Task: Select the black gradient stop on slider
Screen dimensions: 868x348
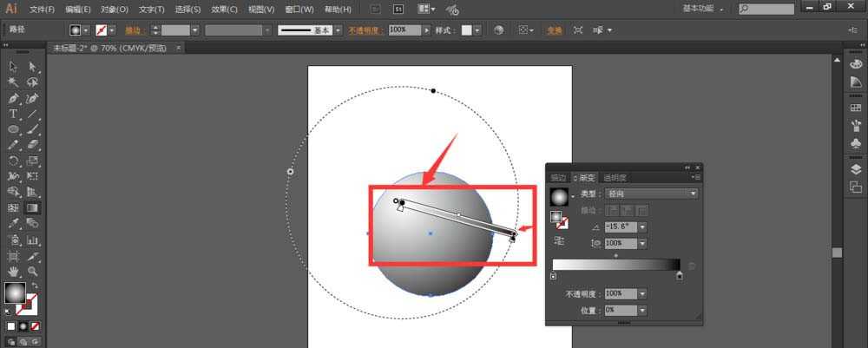Action: [x=680, y=277]
